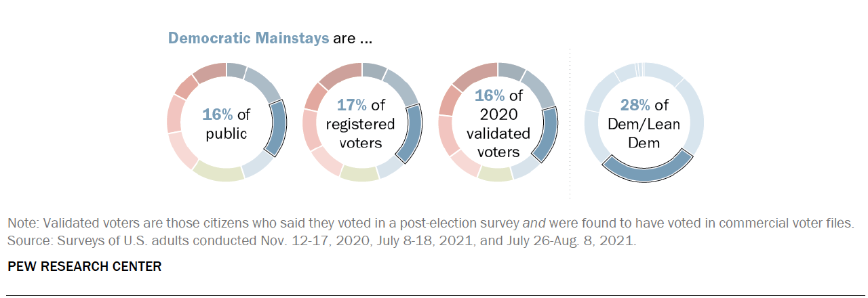This screenshot has height=298, width=868.
Task: Click the "16% of public" center label
Action: [x=226, y=123]
